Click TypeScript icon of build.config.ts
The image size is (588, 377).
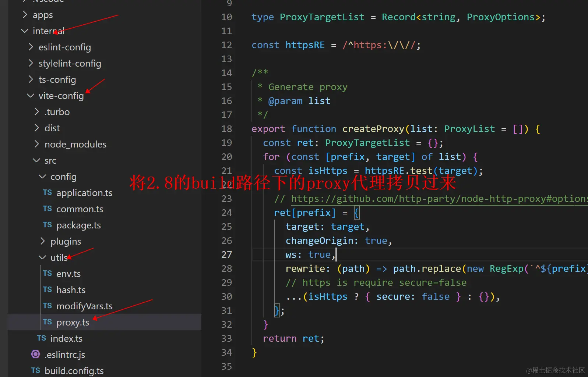coord(35,370)
